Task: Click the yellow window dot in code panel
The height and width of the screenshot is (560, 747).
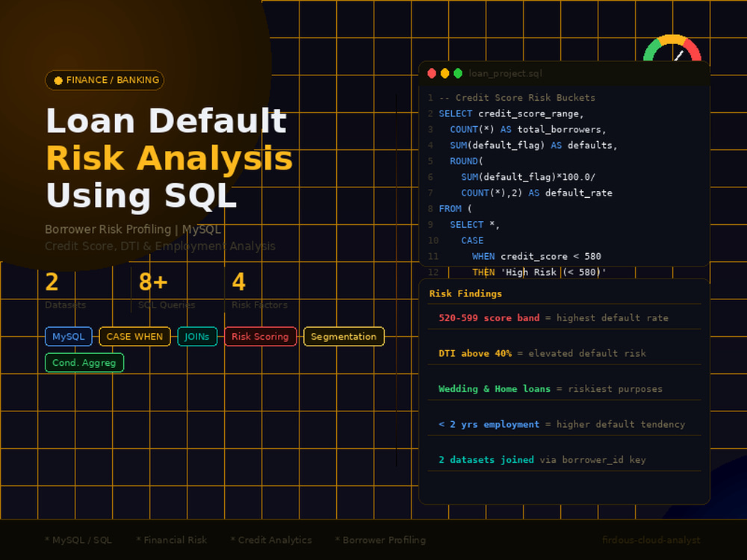Action: 445,73
